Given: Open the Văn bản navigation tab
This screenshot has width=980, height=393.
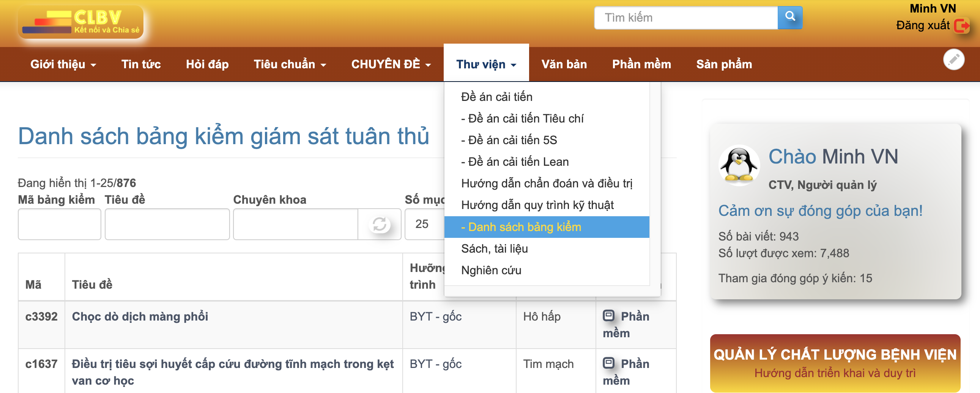Looking at the screenshot, I should (x=564, y=64).
